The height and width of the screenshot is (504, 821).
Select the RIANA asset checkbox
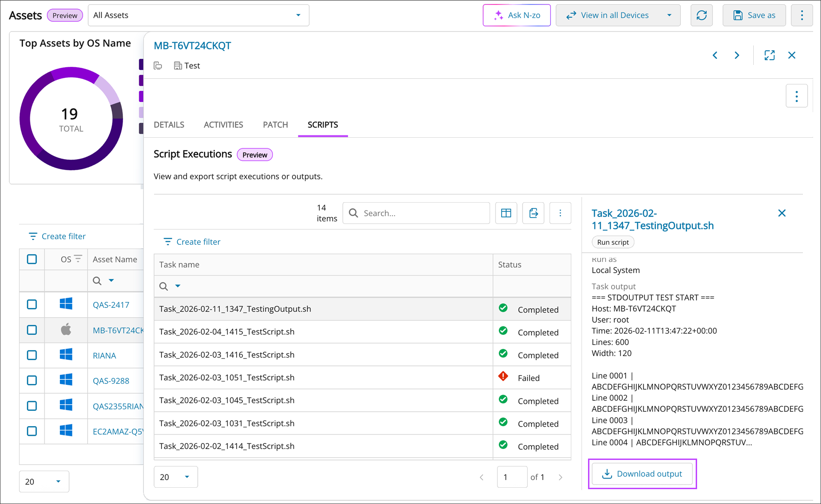pos(32,355)
